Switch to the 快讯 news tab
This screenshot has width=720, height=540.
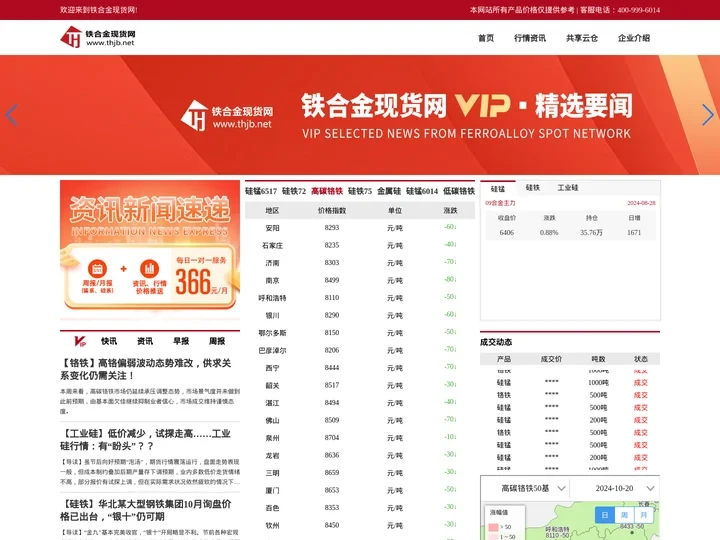point(109,341)
